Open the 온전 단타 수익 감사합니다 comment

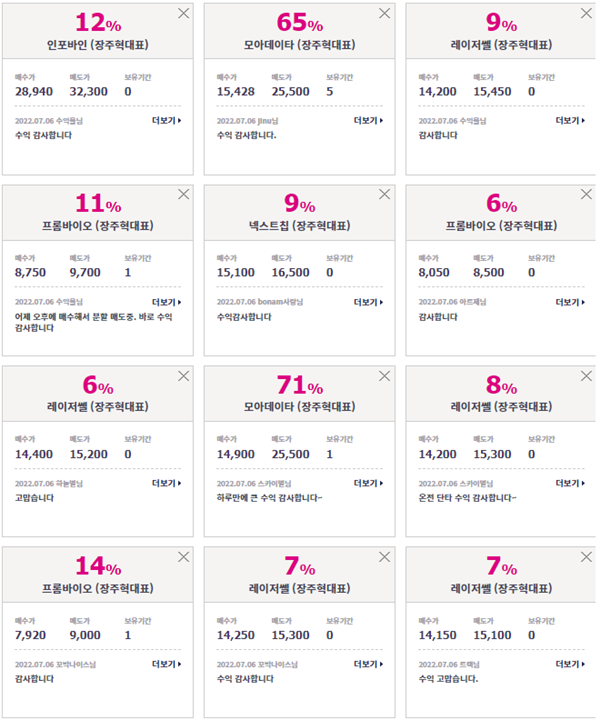tap(468, 498)
